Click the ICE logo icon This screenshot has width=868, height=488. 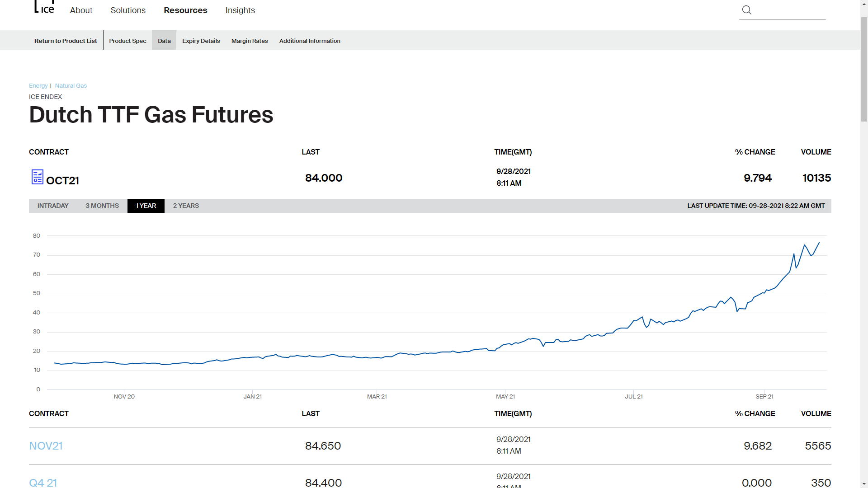(x=44, y=8)
